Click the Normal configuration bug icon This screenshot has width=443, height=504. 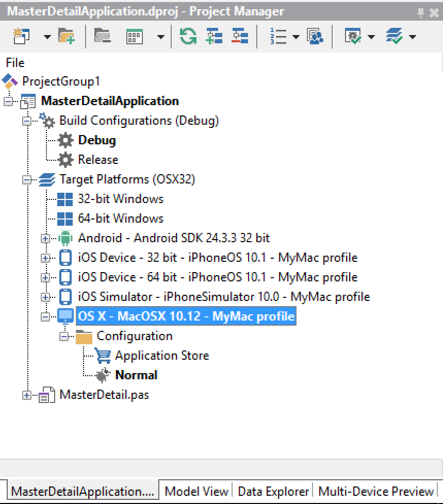tap(103, 376)
